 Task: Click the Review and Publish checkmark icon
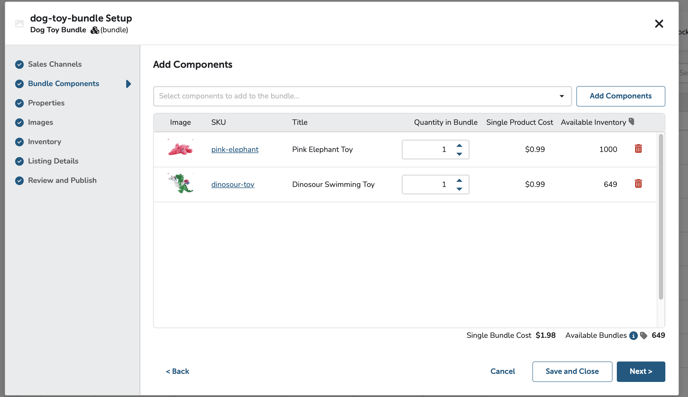(19, 180)
